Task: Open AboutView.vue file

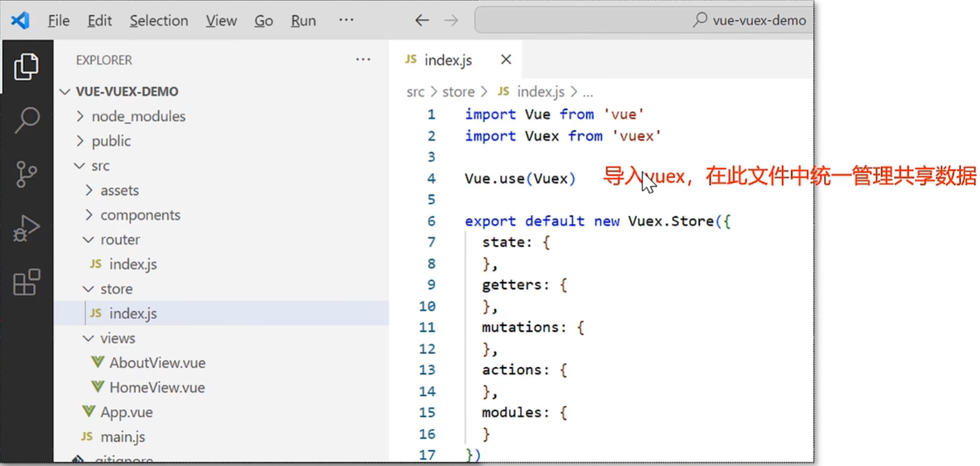Action: click(x=157, y=363)
